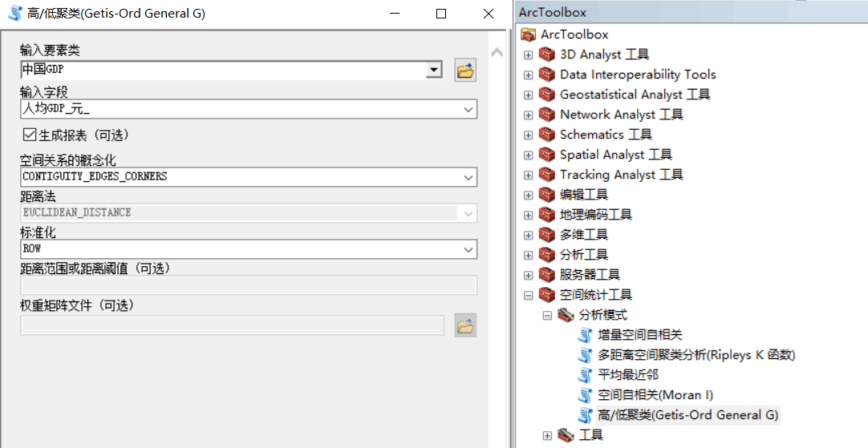Toggle the 生成报表 checkbox
Viewport: 868px width, 448px height.
pos(30,135)
